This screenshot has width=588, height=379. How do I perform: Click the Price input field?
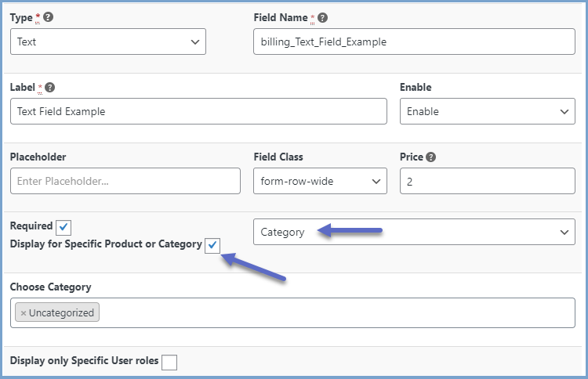487,181
